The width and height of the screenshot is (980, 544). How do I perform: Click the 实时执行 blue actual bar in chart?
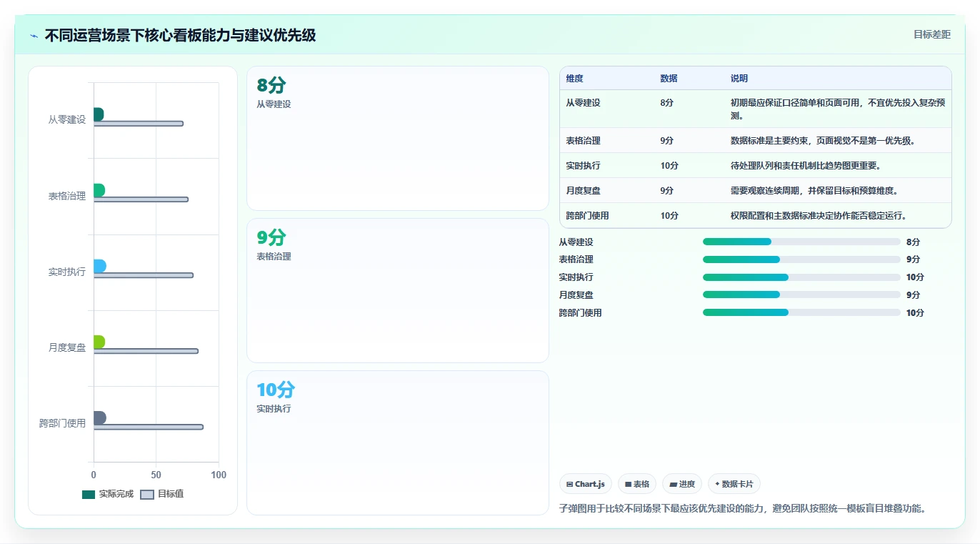[x=100, y=266]
